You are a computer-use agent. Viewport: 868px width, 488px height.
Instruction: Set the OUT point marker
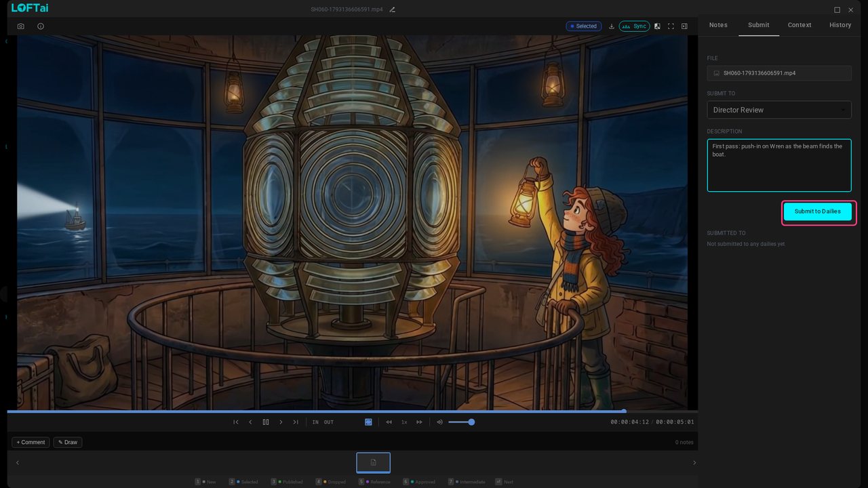coord(329,422)
